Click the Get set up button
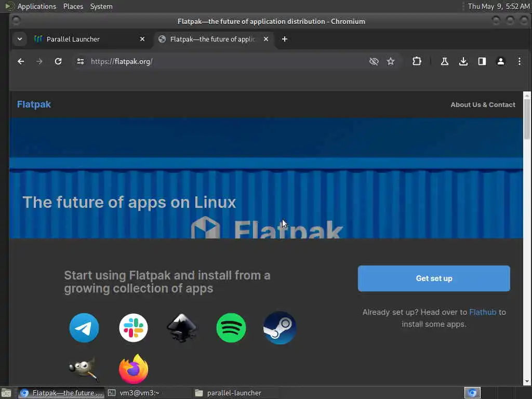Viewport: 532px width, 399px height. click(434, 278)
